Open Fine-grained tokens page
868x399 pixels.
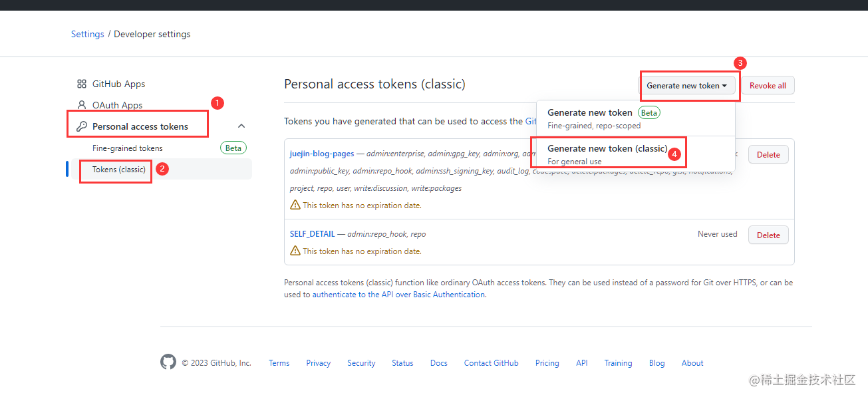128,148
